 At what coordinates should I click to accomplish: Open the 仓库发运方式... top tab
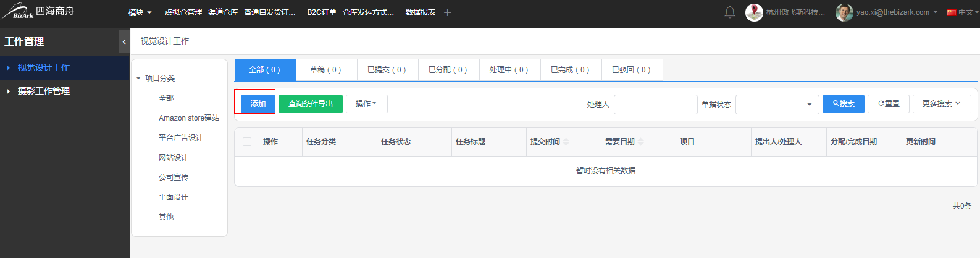tap(368, 12)
